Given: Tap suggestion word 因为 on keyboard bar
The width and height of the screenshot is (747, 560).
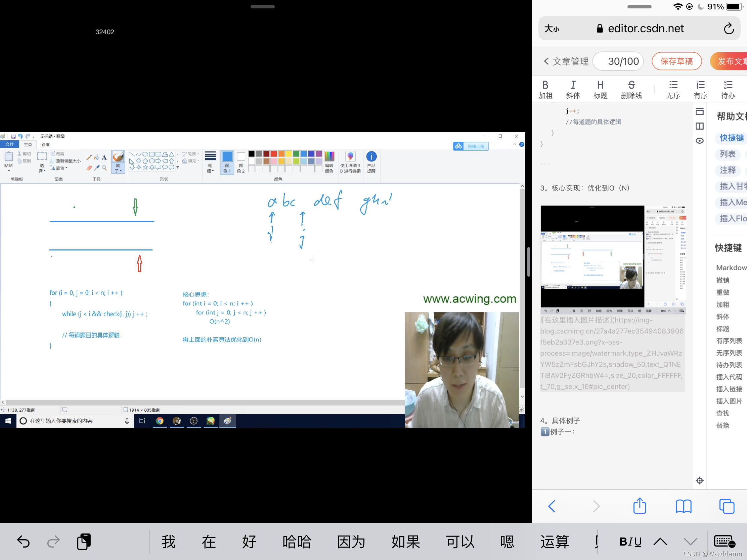Looking at the screenshot, I should (351, 542).
